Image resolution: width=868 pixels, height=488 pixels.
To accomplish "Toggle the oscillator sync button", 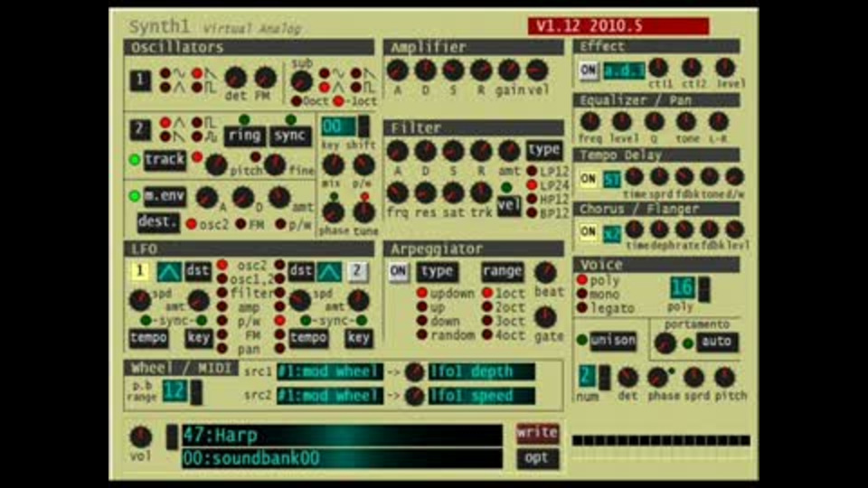I will pyautogui.click(x=290, y=136).
